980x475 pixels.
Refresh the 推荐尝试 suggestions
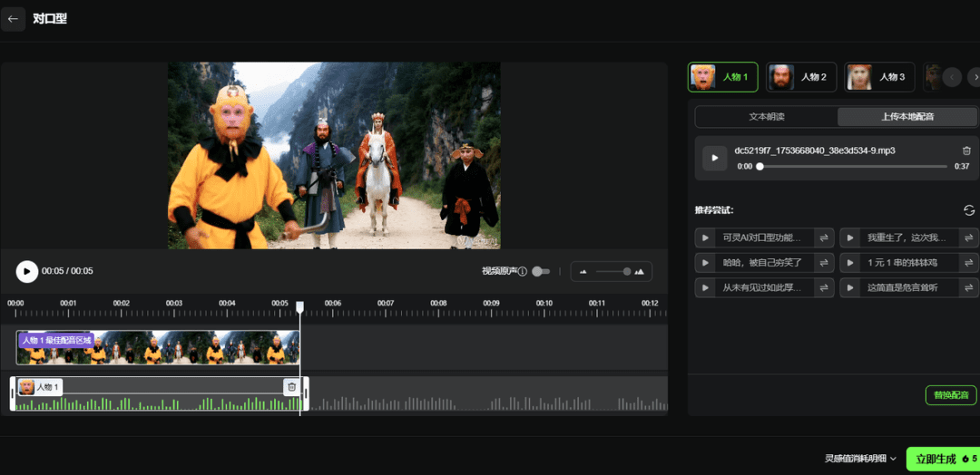(x=969, y=210)
